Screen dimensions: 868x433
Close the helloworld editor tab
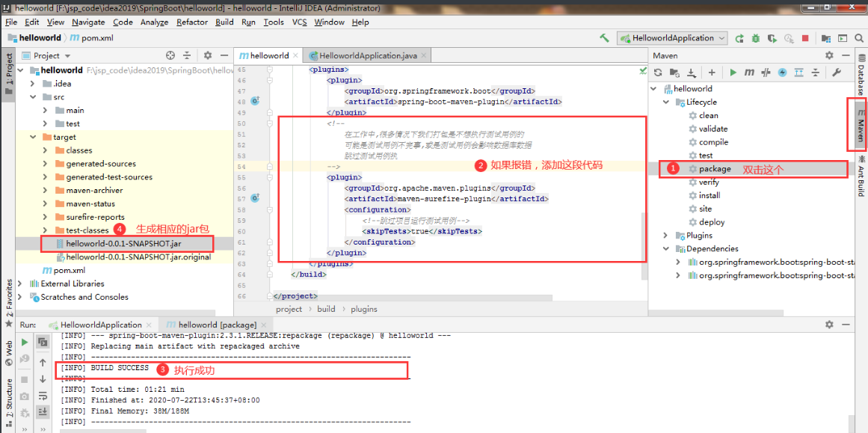(x=295, y=56)
